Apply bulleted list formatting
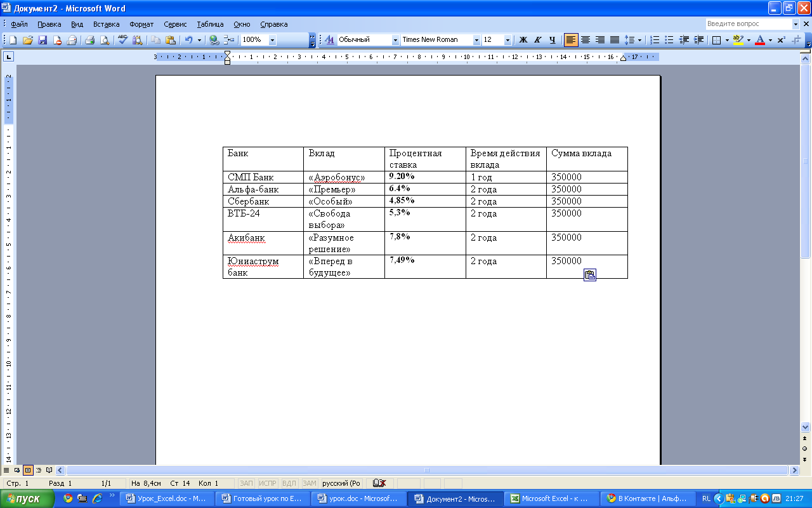The width and height of the screenshot is (812, 508). (669, 39)
